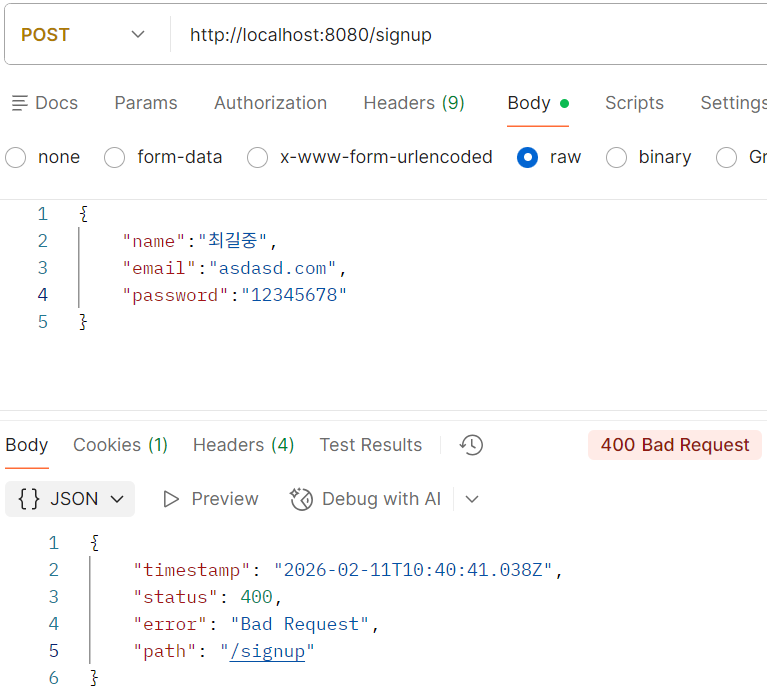The height and width of the screenshot is (697, 767).
Task: Click the timestamp value in response
Action: 413,570
